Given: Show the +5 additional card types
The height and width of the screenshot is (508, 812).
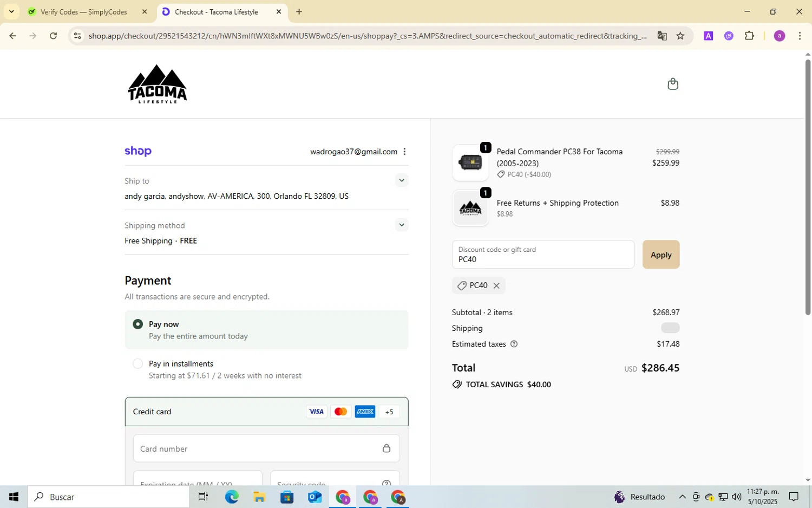Looking at the screenshot, I should (x=389, y=412).
